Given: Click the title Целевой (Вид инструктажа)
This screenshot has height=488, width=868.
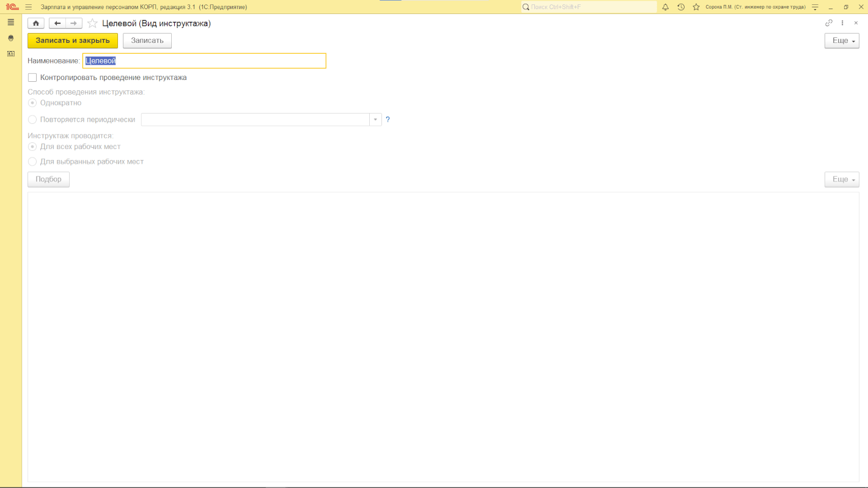Looking at the screenshot, I should pos(156,23).
